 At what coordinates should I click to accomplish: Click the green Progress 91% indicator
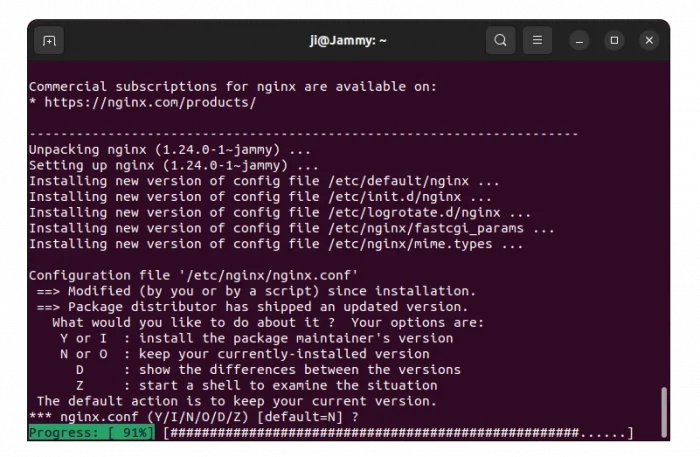pos(91,433)
